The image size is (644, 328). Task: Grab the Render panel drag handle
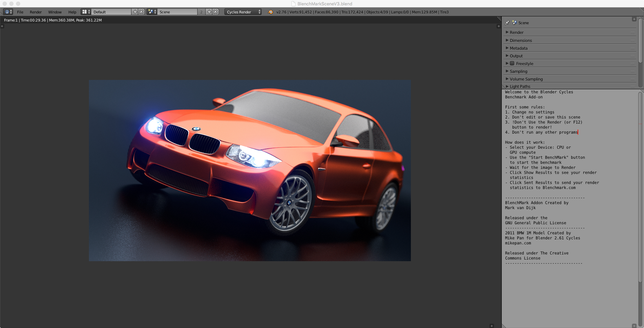(633, 33)
